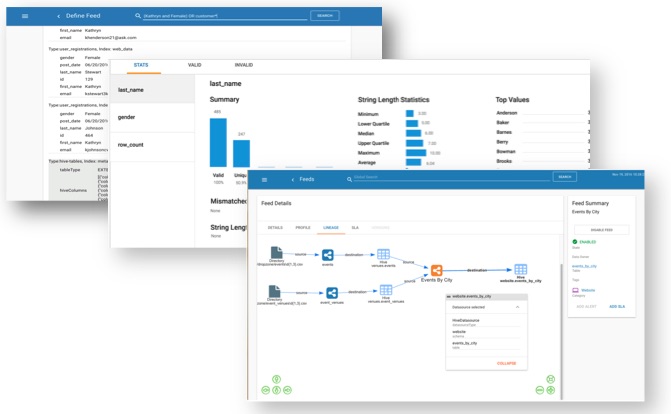Switch to the LINEAGE tab
Screen dimensions: 671x414
click(331, 228)
